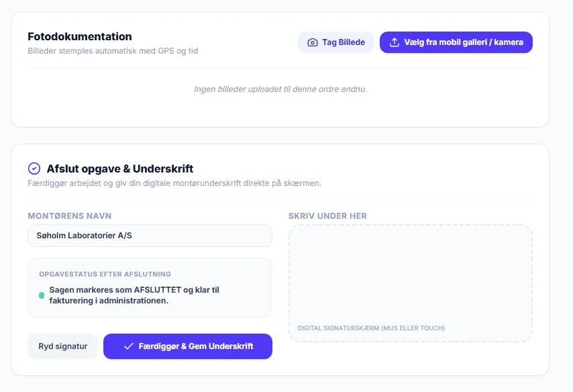Click the Ryd signatur button
Image resolution: width=573 pixels, height=392 pixels.
coord(63,346)
